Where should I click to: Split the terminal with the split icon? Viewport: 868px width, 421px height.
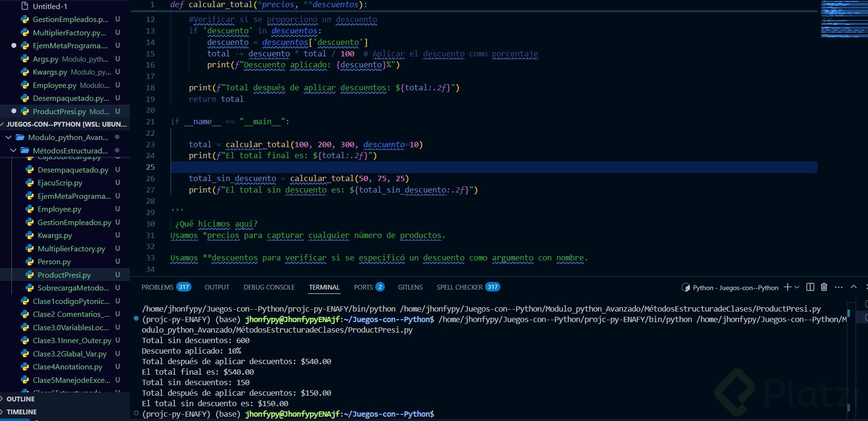810,287
